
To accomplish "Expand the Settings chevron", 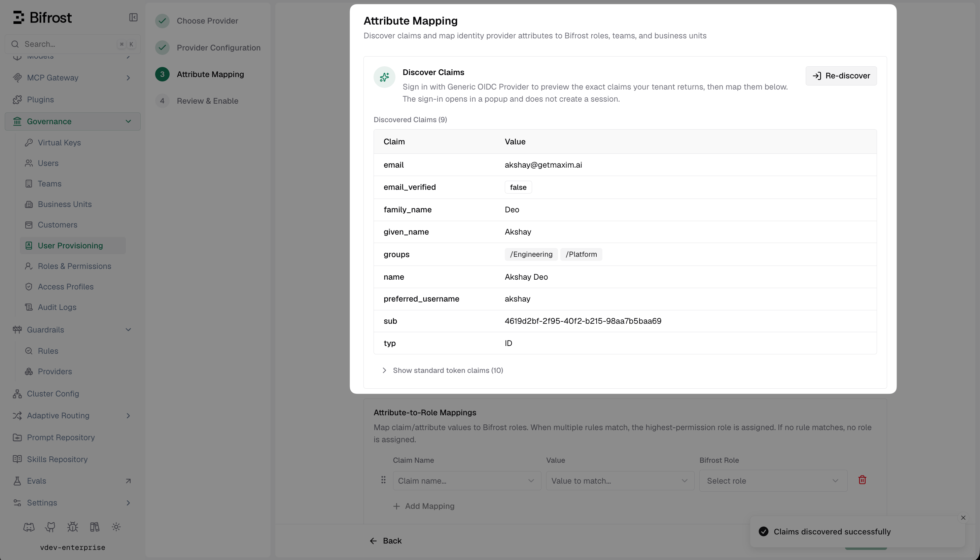I will pos(129,503).
